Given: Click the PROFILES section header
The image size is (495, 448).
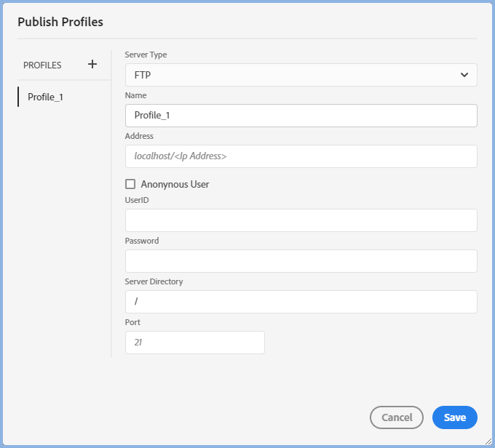Looking at the screenshot, I should pyautogui.click(x=42, y=65).
